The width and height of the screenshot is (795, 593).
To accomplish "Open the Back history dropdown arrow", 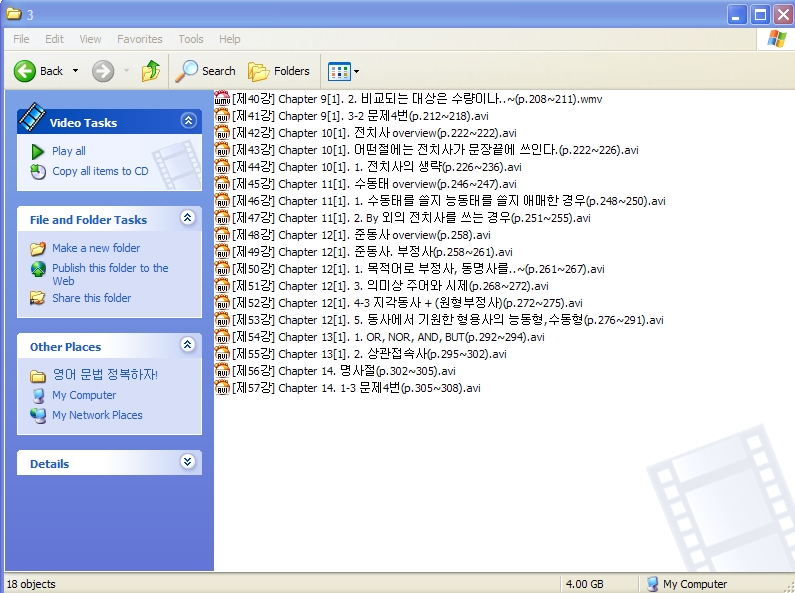I will [76, 71].
